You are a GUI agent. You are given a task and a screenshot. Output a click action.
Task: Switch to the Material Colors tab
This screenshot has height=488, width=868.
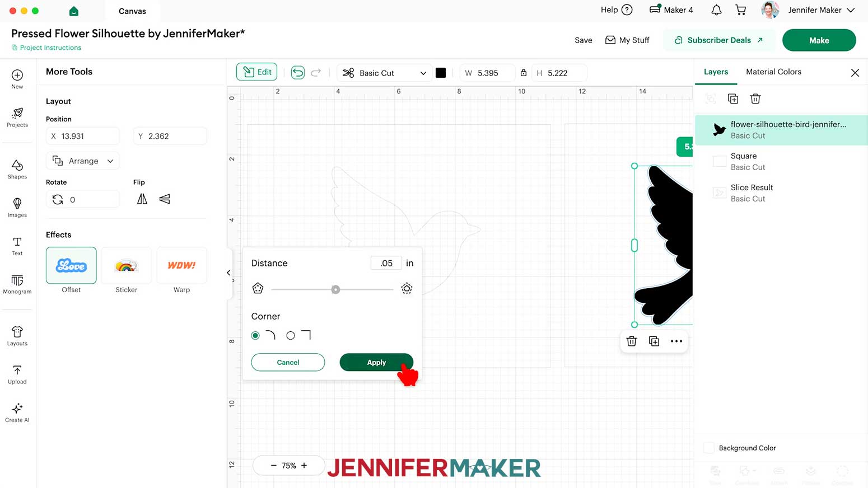(x=773, y=72)
